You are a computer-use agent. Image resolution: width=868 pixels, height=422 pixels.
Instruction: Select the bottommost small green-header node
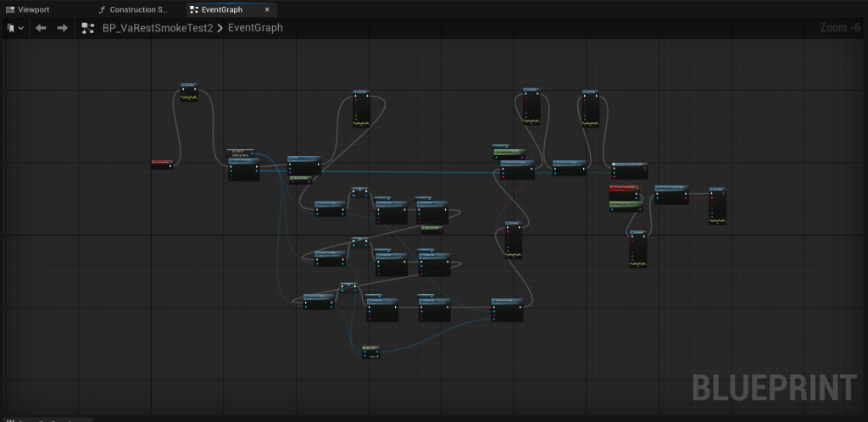(x=370, y=348)
